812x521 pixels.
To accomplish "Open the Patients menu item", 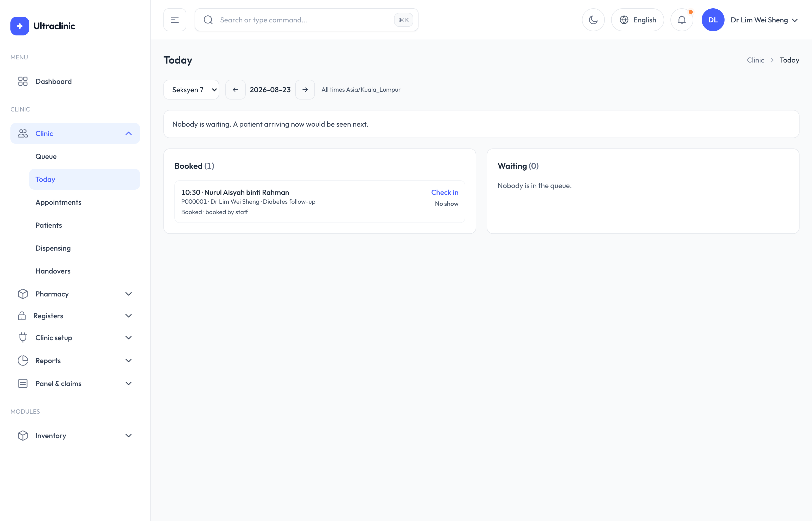I will pyautogui.click(x=85, y=225).
